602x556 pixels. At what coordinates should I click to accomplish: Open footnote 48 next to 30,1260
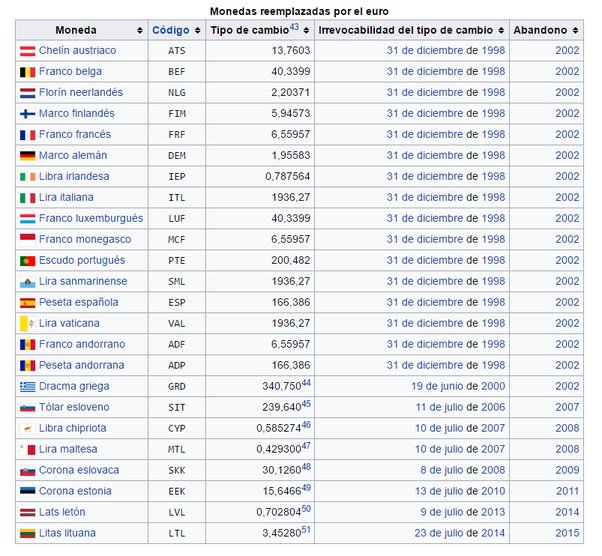[x=306, y=467]
